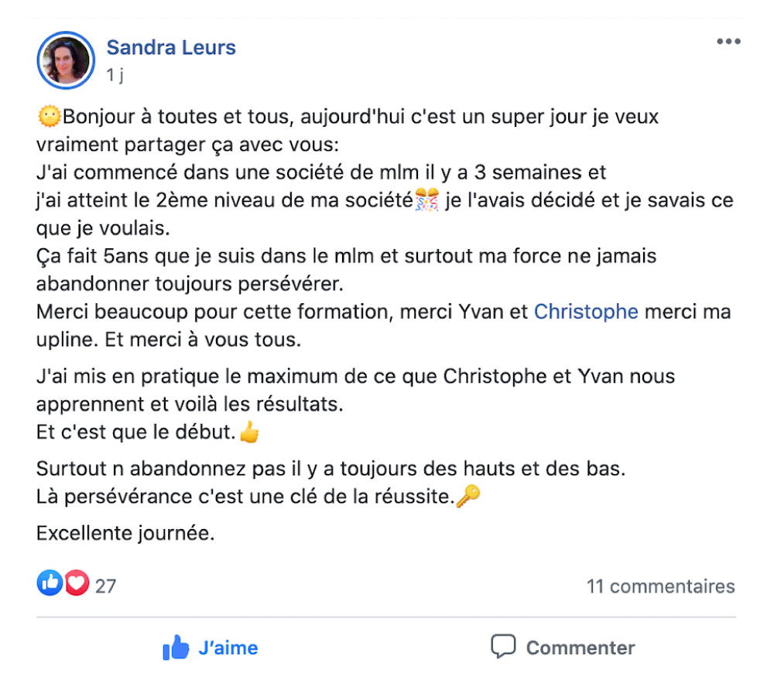This screenshot has height=700, width=774.
Task: Open the three-dot post options menu
Action: click(x=728, y=42)
